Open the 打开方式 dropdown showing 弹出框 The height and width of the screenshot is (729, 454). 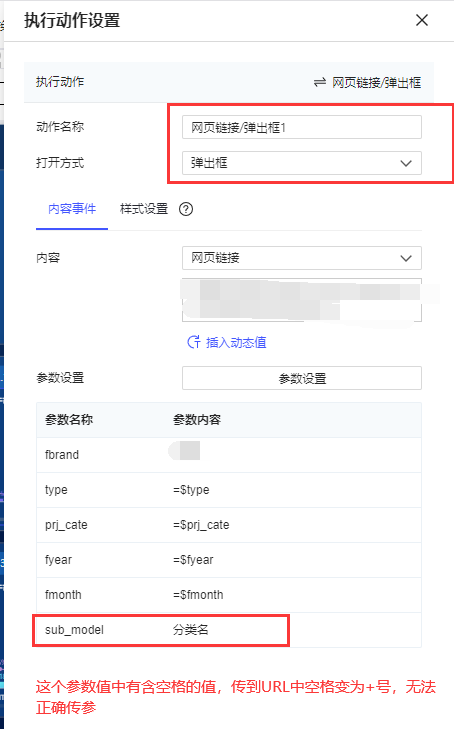tap(302, 163)
